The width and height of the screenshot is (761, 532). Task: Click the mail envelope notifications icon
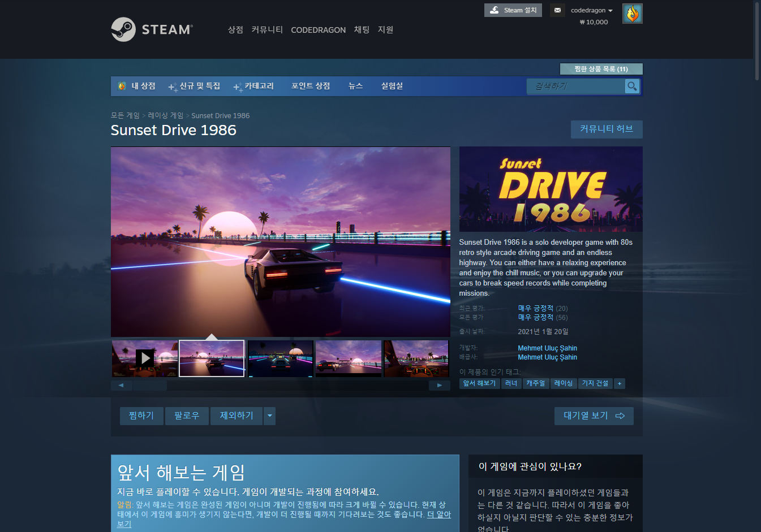[x=557, y=10]
